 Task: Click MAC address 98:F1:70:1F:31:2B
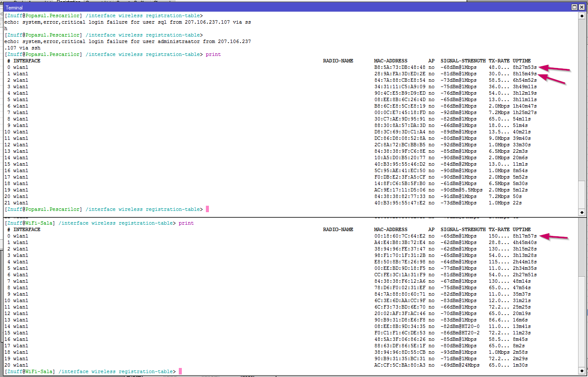coord(400,255)
